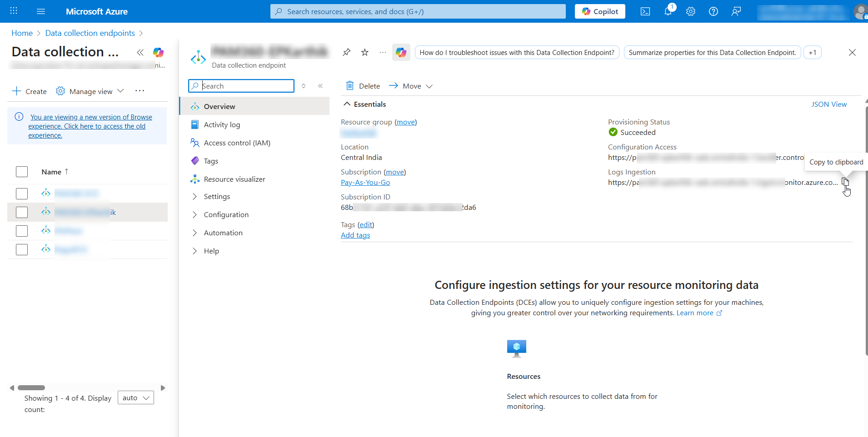The height and width of the screenshot is (437, 868).
Task: Open the notifications bell
Action: tap(668, 11)
